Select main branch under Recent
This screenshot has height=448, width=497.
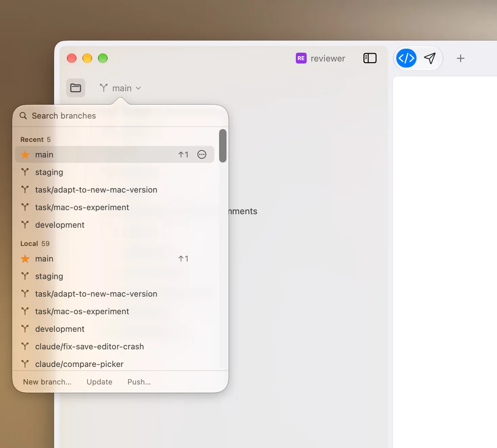click(x=115, y=154)
